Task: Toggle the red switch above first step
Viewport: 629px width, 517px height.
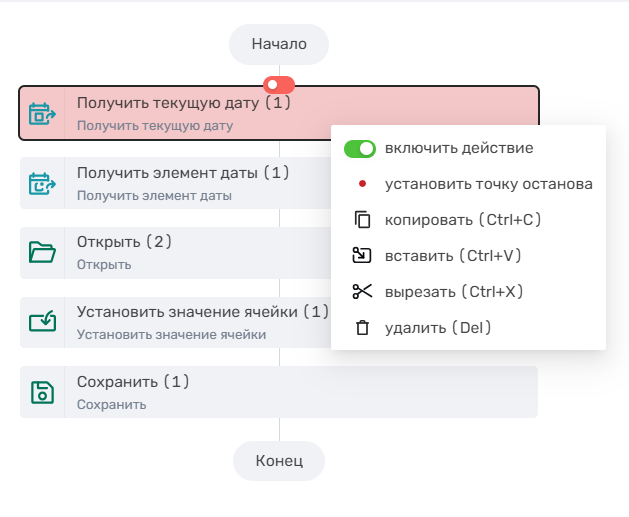Action: pyautogui.click(x=279, y=84)
